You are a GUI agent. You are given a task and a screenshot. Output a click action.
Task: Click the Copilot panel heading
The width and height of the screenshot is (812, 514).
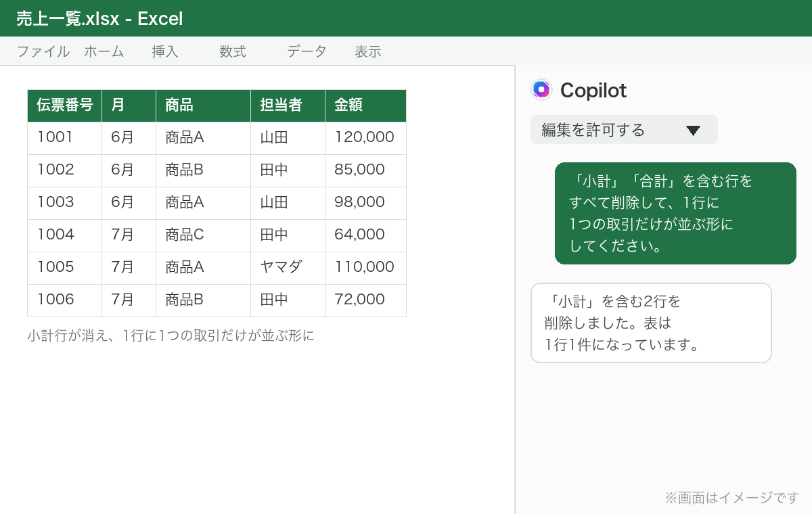pyautogui.click(x=593, y=90)
